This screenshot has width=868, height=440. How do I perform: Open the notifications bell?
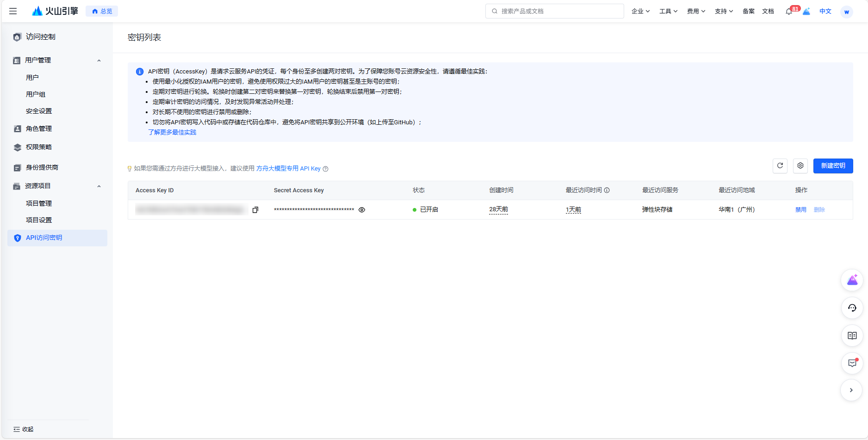[x=789, y=12]
